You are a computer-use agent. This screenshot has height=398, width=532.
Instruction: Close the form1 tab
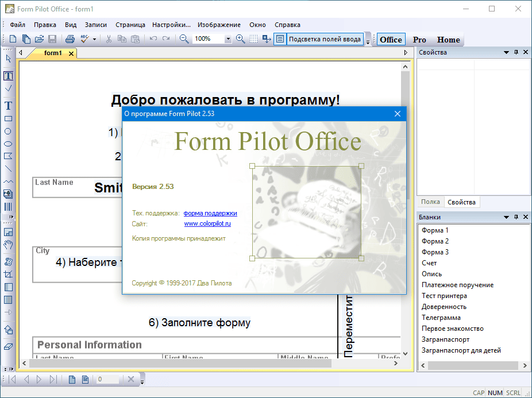71,53
